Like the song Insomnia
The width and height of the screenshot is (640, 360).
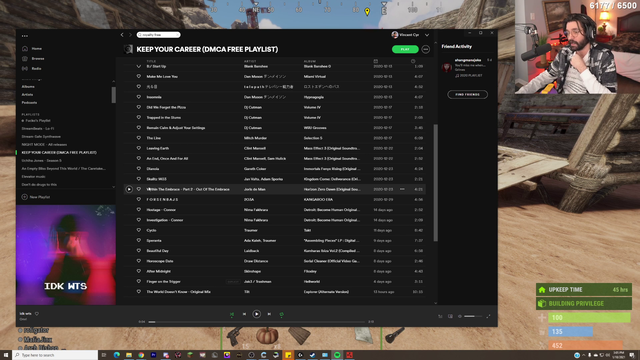coord(139,97)
